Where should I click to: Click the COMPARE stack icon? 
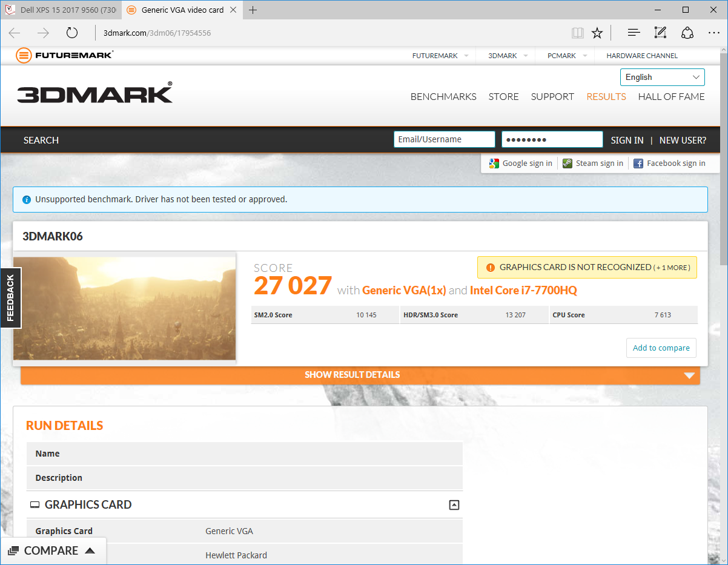tap(13, 550)
